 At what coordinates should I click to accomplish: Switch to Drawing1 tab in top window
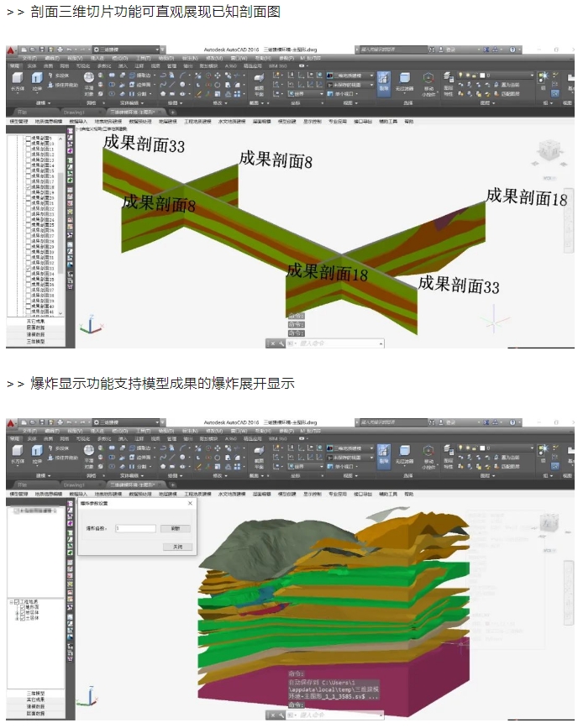(x=74, y=110)
